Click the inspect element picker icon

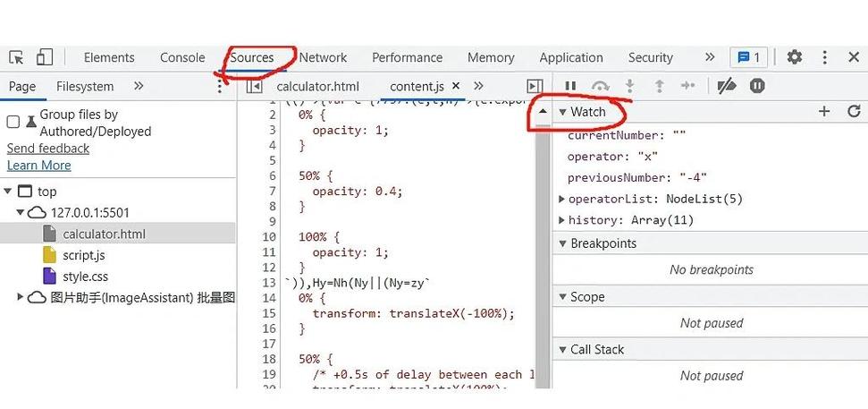click(x=16, y=57)
